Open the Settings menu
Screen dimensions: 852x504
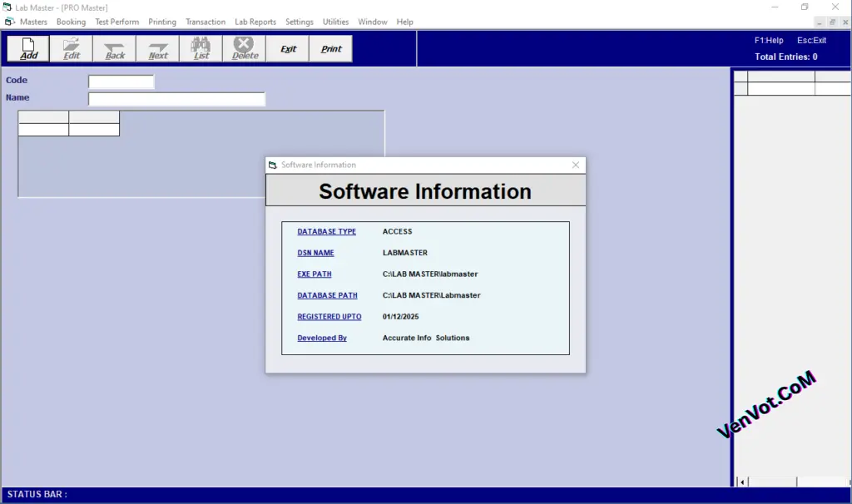pyautogui.click(x=300, y=22)
